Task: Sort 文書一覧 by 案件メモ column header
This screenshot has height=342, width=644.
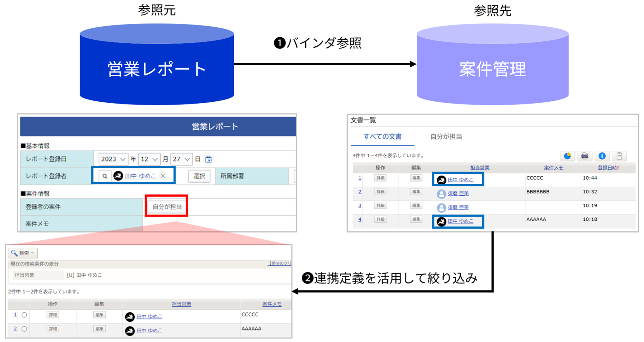Action: 553,168
